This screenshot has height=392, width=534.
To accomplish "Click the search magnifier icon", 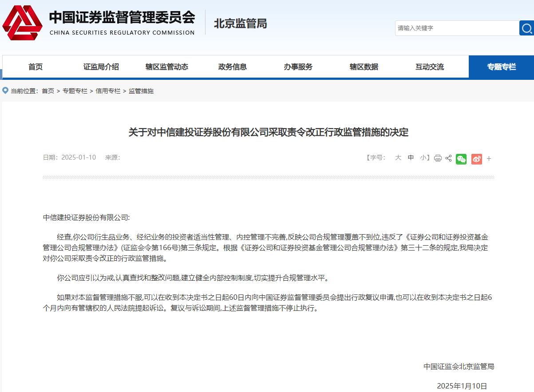I will (x=526, y=28).
